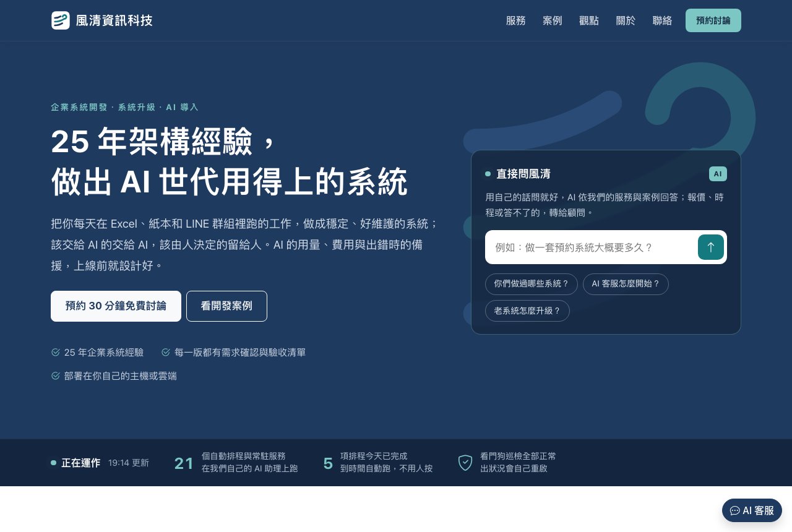This screenshot has height=532, width=792.
Task: Click text 個自動排程與常駐服務
Action: 244,456
